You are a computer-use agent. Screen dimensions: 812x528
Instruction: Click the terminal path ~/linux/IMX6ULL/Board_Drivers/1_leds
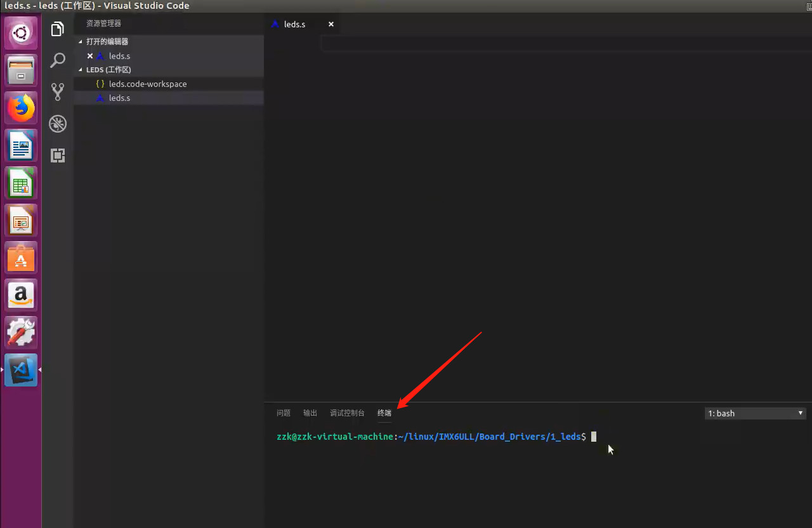click(490, 437)
